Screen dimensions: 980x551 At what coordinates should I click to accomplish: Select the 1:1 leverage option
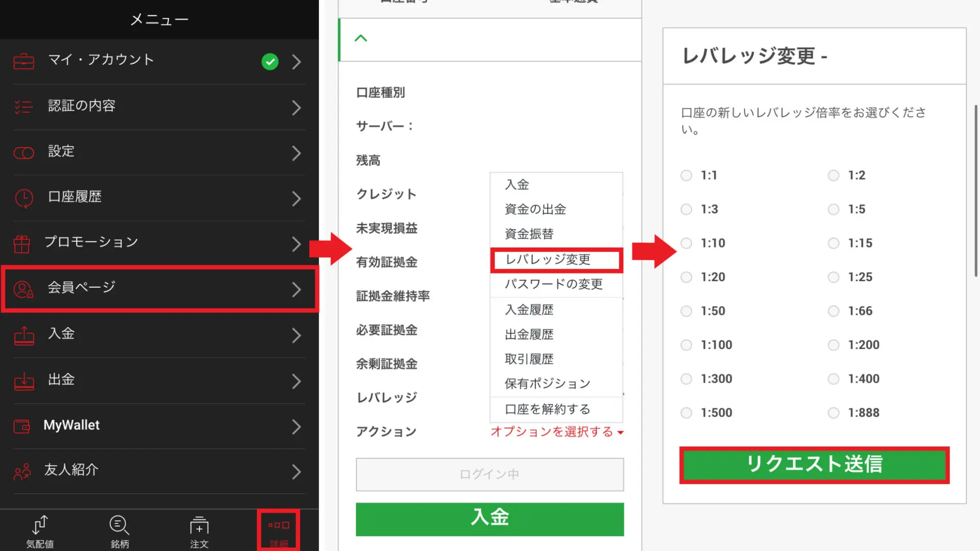pos(686,175)
